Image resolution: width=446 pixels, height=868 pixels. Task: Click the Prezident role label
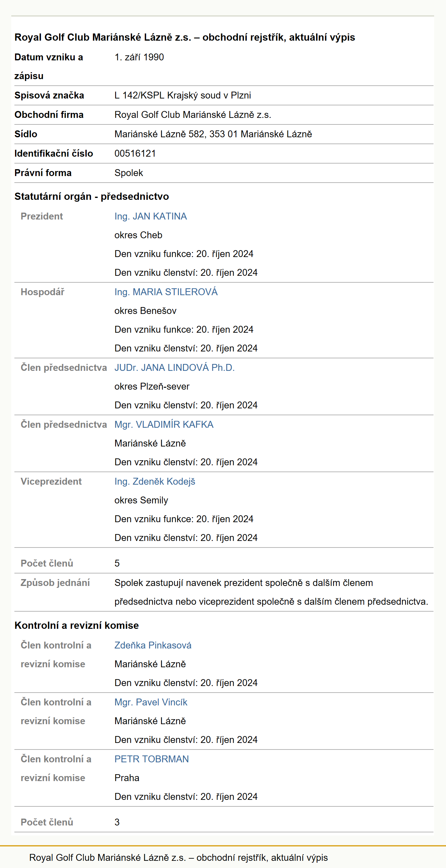(x=42, y=216)
